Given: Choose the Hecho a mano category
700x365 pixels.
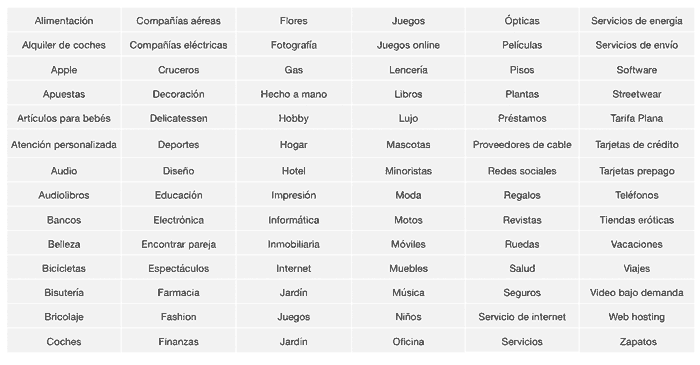Looking at the screenshot, I should point(293,94).
